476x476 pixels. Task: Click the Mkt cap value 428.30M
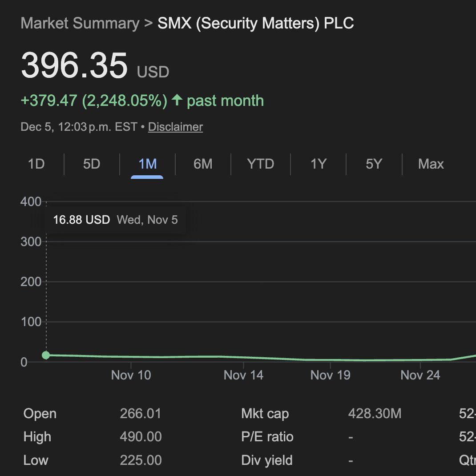point(375,414)
